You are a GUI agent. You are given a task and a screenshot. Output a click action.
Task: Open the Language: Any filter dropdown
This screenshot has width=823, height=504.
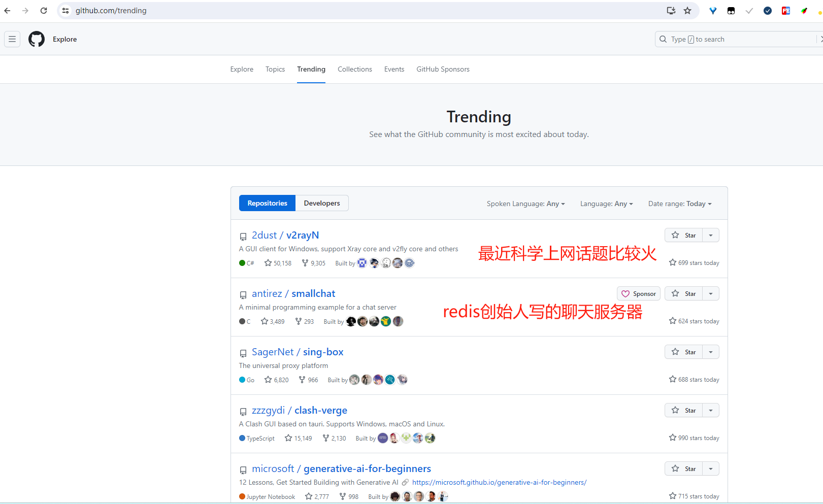pyautogui.click(x=607, y=204)
